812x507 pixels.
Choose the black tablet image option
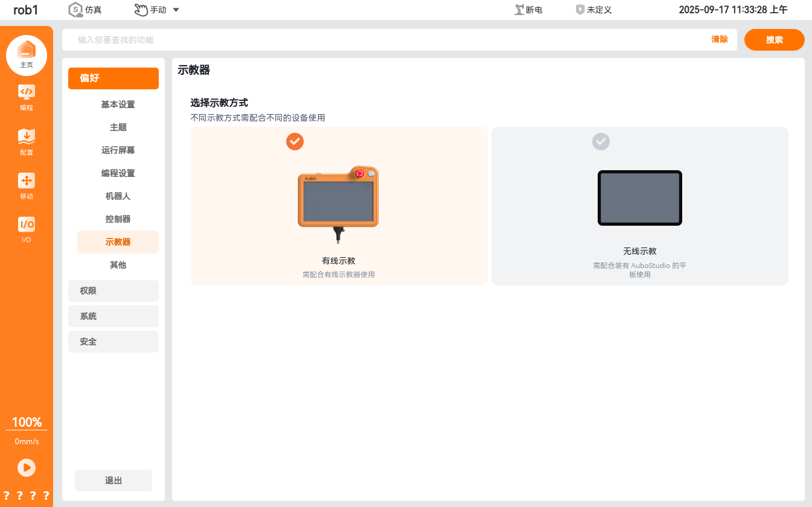(639, 198)
